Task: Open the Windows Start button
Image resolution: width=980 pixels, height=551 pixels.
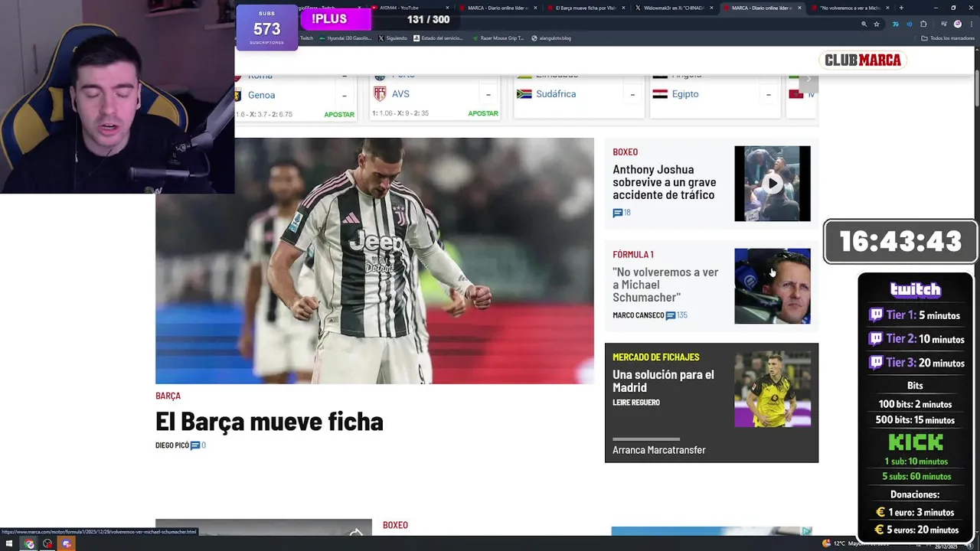Action: (x=9, y=544)
